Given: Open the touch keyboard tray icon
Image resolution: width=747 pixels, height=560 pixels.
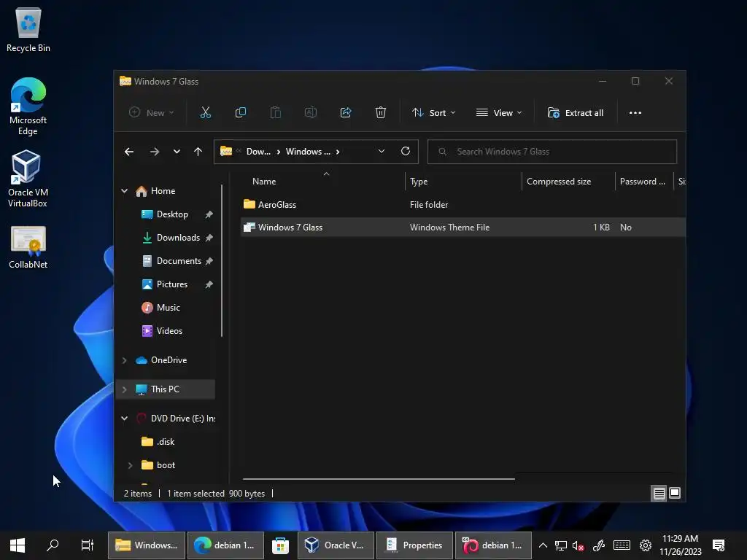Looking at the screenshot, I should click(622, 545).
